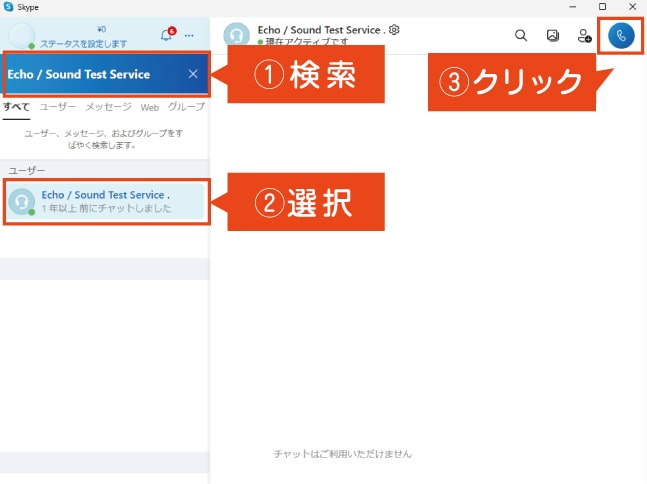Switch to the メッセージ search tab
The height and width of the screenshot is (484, 647).
point(108,107)
